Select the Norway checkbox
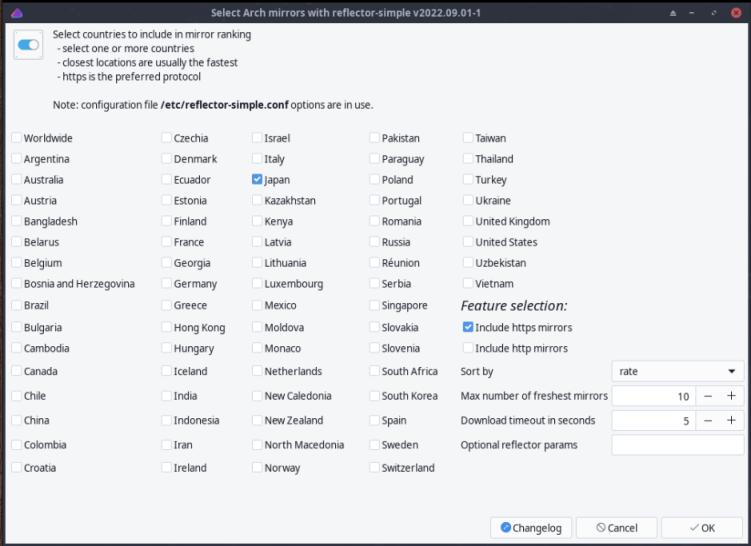The width and height of the screenshot is (751, 546). click(257, 467)
